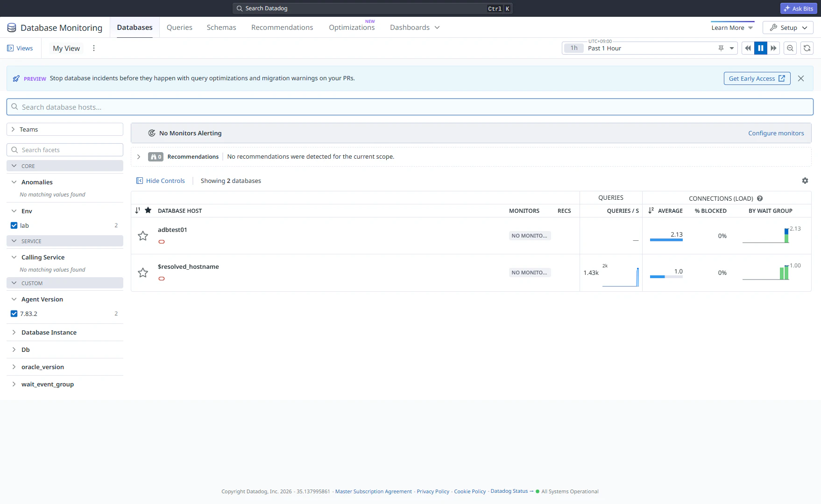
Task: Click the Search facets field
Action: [x=65, y=150]
